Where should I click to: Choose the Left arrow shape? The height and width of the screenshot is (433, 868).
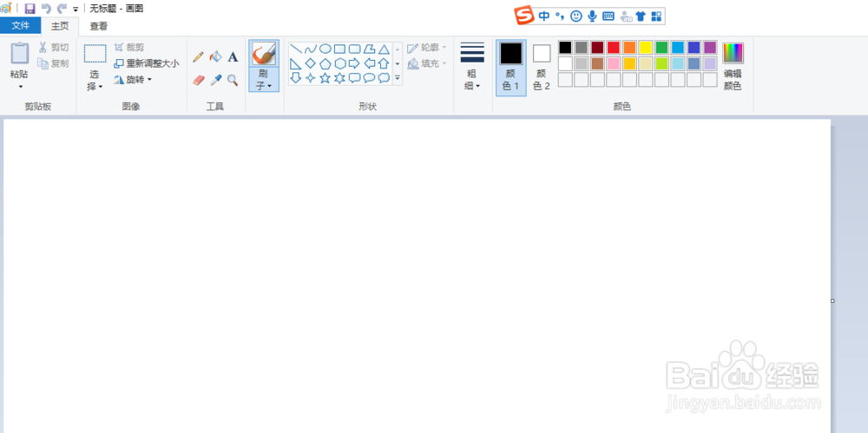[369, 63]
